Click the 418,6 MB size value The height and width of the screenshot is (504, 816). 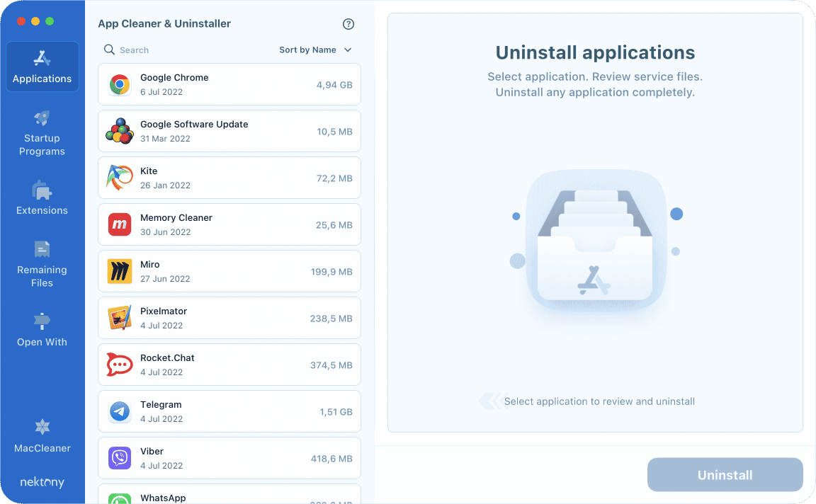coord(331,459)
